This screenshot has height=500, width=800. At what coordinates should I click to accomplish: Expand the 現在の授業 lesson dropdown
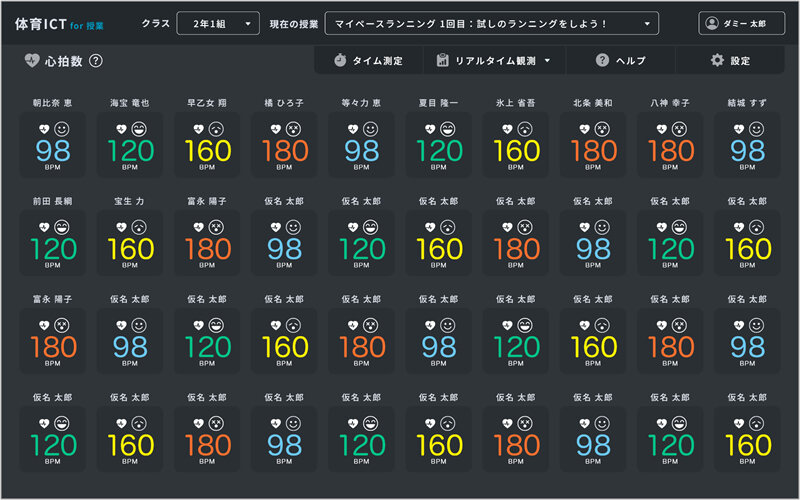coord(491,23)
